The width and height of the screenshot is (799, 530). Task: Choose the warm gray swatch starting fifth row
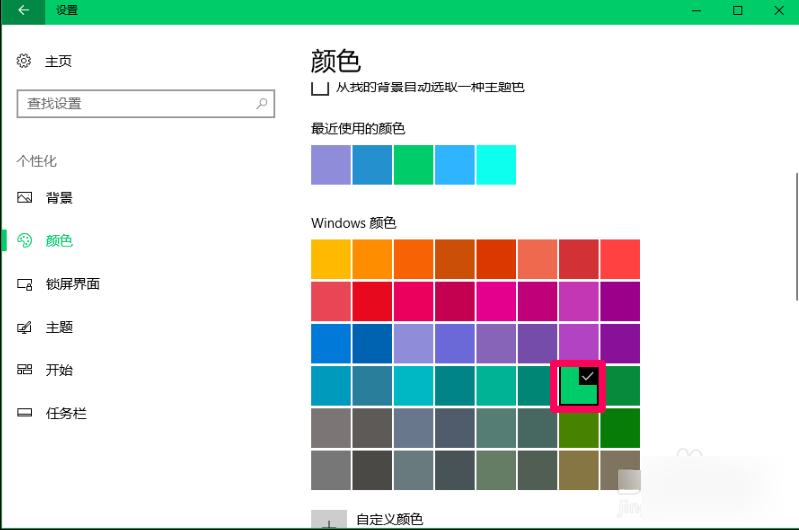331,428
